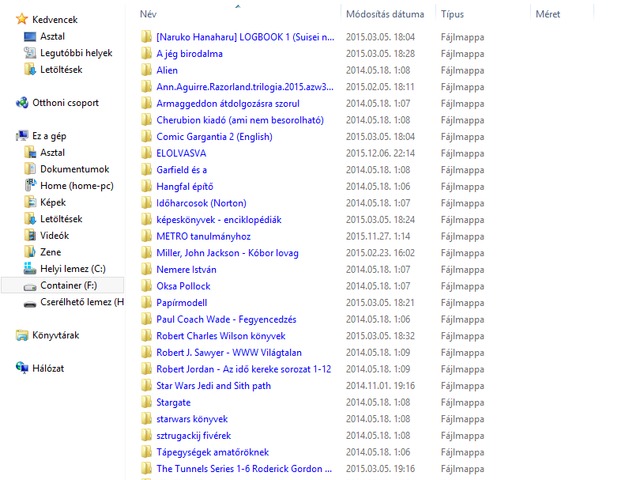Select Hálózat in navigation pane

(x=48, y=368)
